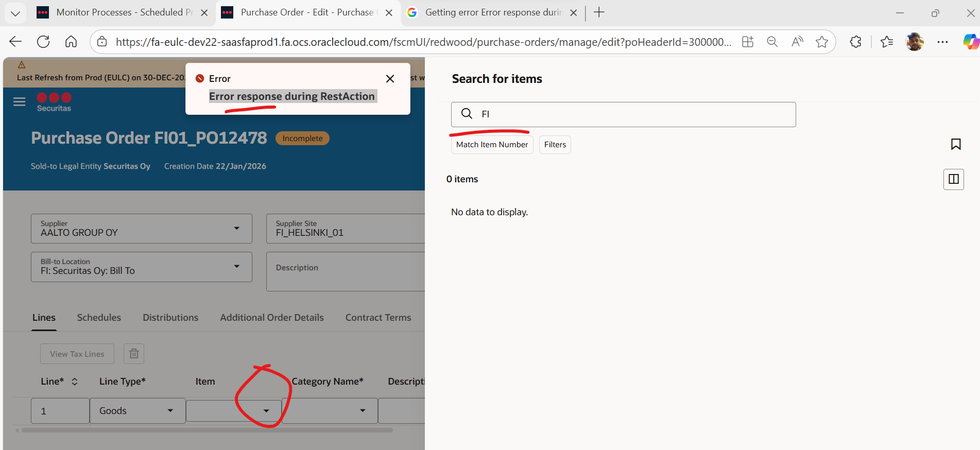Open the Contract Terms tab

pos(378,318)
